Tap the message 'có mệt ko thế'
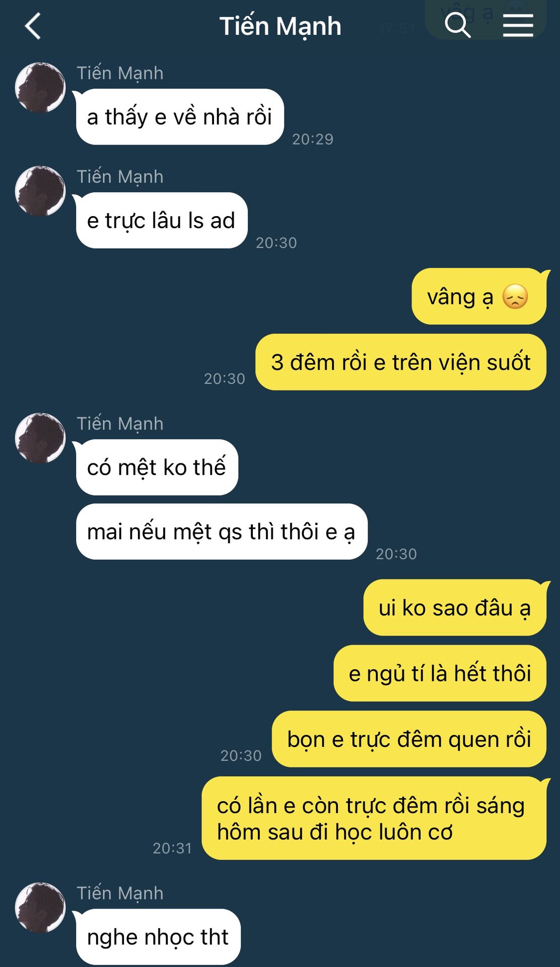Image resolution: width=560 pixels, height=967 pixels. pyautogui.click(x=157, y=467)
